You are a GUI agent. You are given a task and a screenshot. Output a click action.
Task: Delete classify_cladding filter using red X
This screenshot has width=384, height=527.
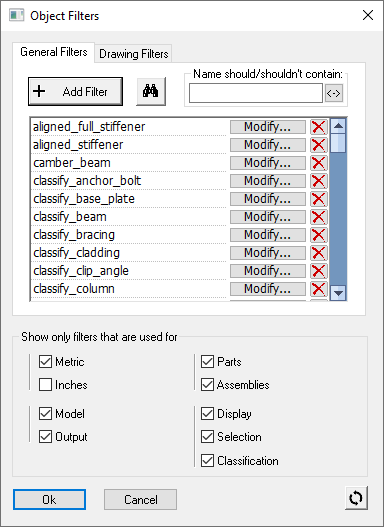[x=318, y=253]
